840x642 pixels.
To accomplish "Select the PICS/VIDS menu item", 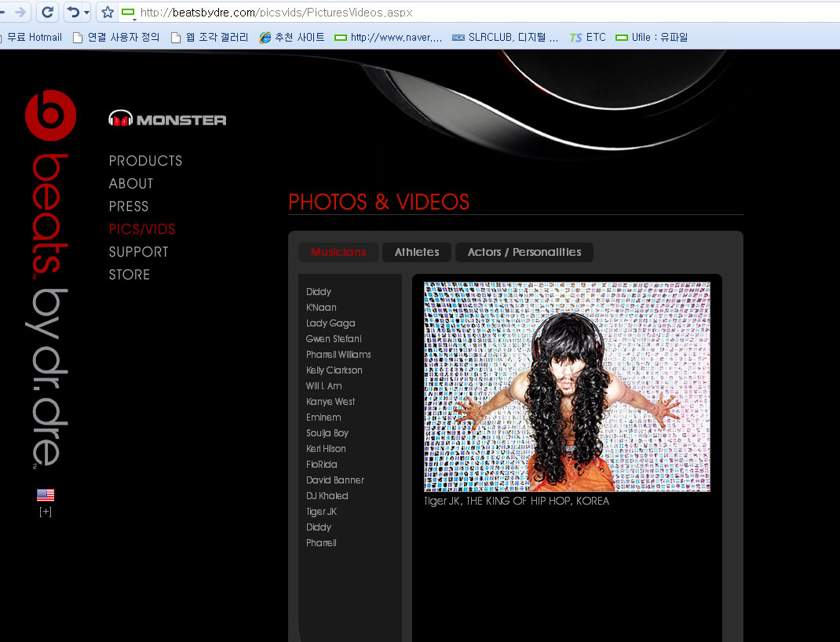I will 142,229.
